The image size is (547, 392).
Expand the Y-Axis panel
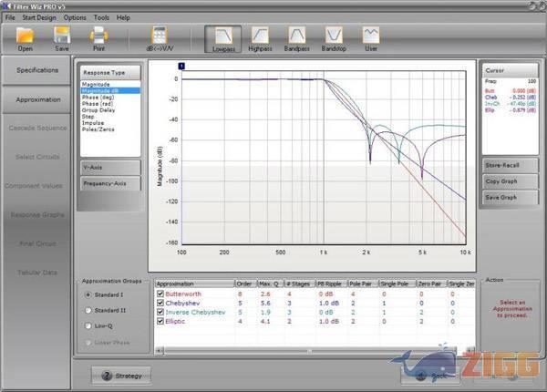[x=109, y=168]
